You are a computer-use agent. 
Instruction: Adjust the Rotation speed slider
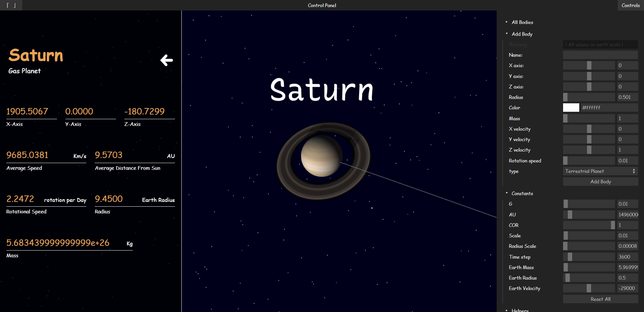click(x=589, y=161)
